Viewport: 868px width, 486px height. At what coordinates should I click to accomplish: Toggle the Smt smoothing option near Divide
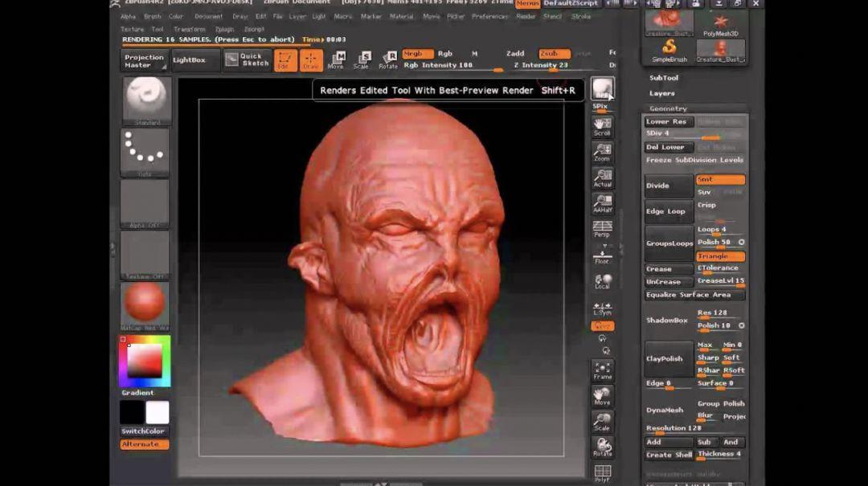pos(719,180)
